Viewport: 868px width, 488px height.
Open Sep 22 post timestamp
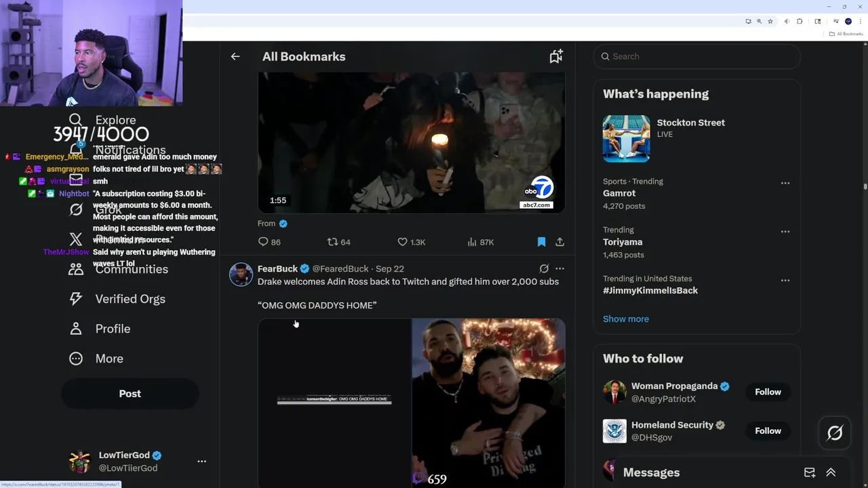coord(390,269)
